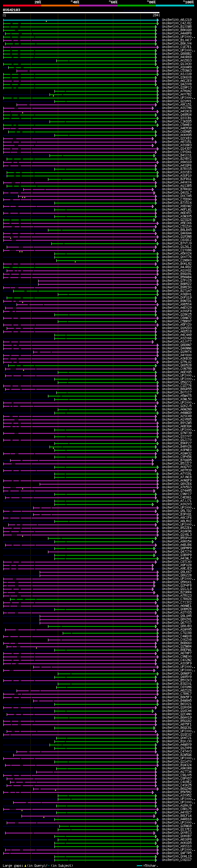This screenshot has height=868, width=197.
Task: Click the orange ~40% legend segment
Action: pyautogui.click(x=60, y=6)
